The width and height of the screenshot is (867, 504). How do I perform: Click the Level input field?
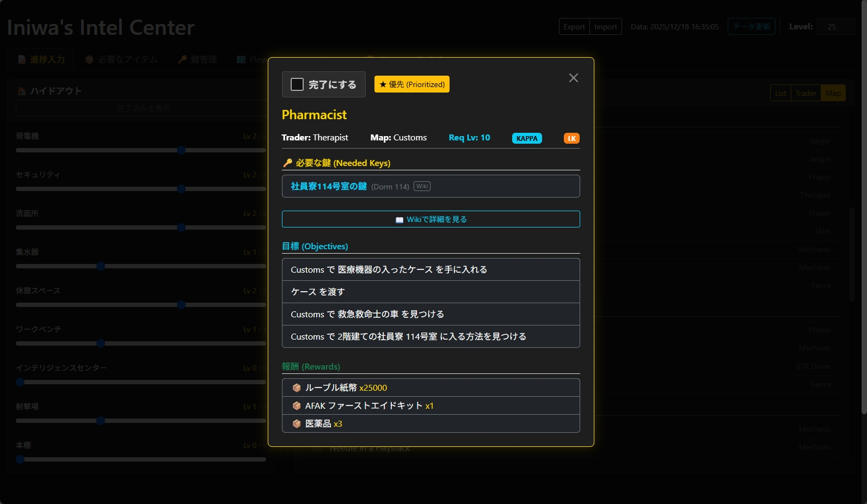[835, 27]
